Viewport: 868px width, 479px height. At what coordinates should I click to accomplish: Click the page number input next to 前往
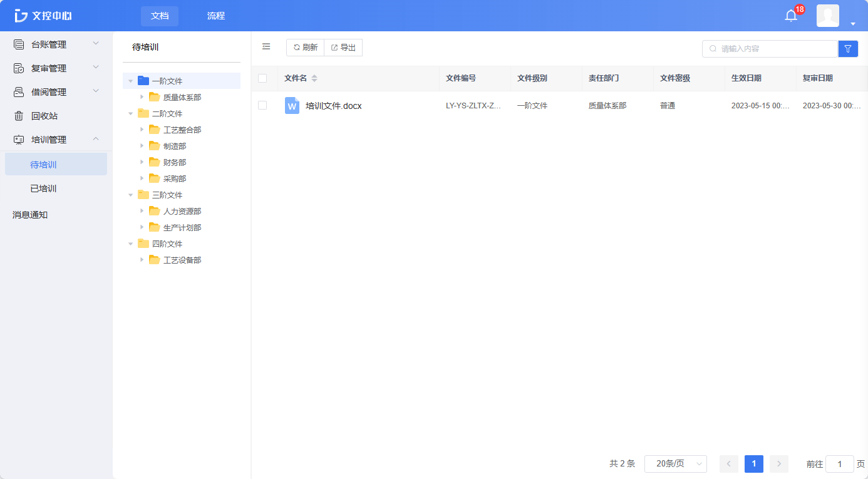pos(839,464)
